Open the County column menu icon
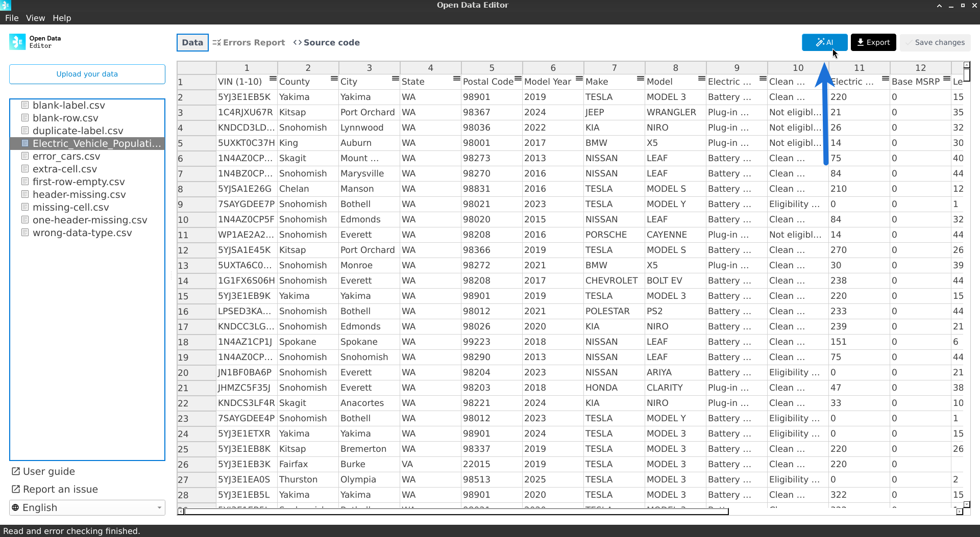The width and height of the screenshot is (980, 537). 334,79
